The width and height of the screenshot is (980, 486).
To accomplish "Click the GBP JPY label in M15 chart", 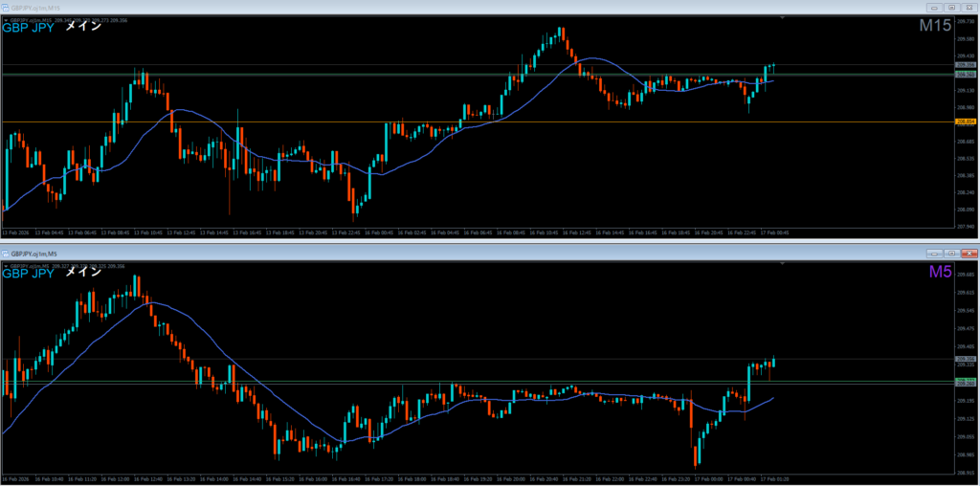I will point(29,28).
